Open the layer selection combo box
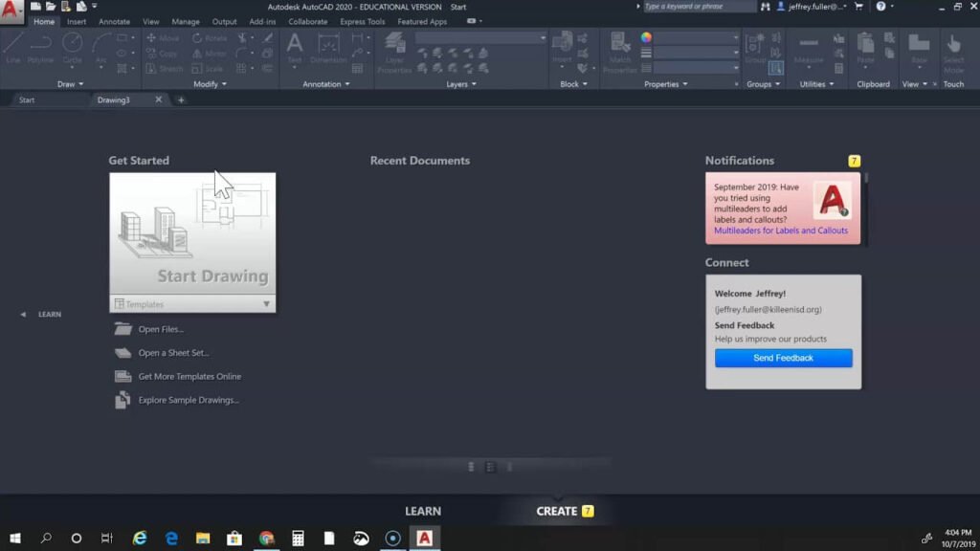The height and width of the screenshot is (551, 980). (480, 38)
